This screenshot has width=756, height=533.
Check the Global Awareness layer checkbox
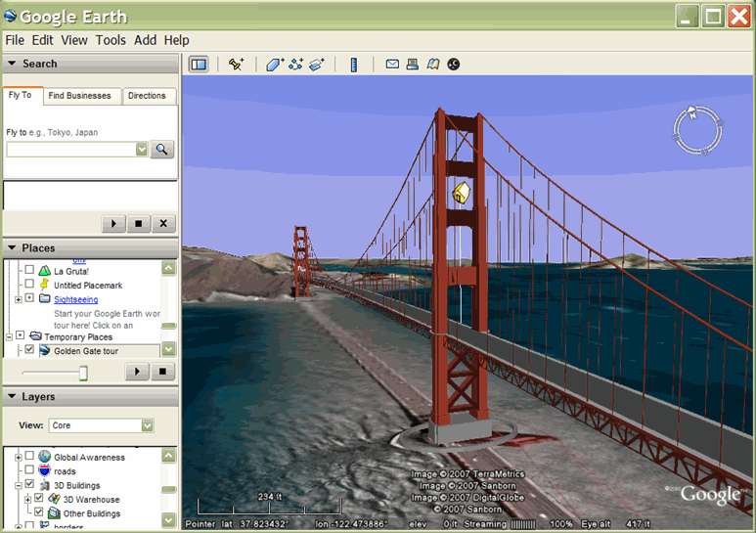click(29, 457)
